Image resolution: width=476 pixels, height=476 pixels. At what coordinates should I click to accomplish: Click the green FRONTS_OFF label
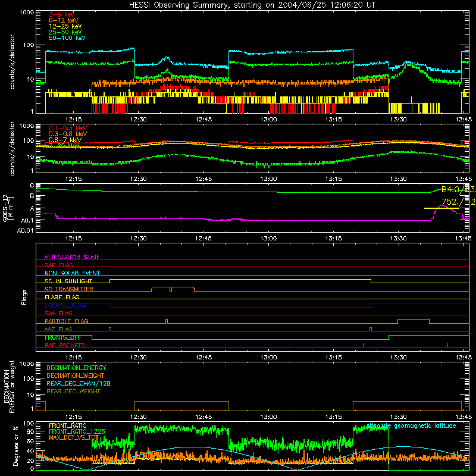pyautogui.click(x=63, y=337)
